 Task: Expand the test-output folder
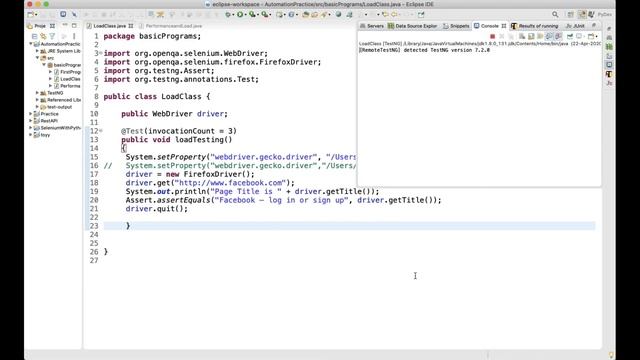(37, 107)
